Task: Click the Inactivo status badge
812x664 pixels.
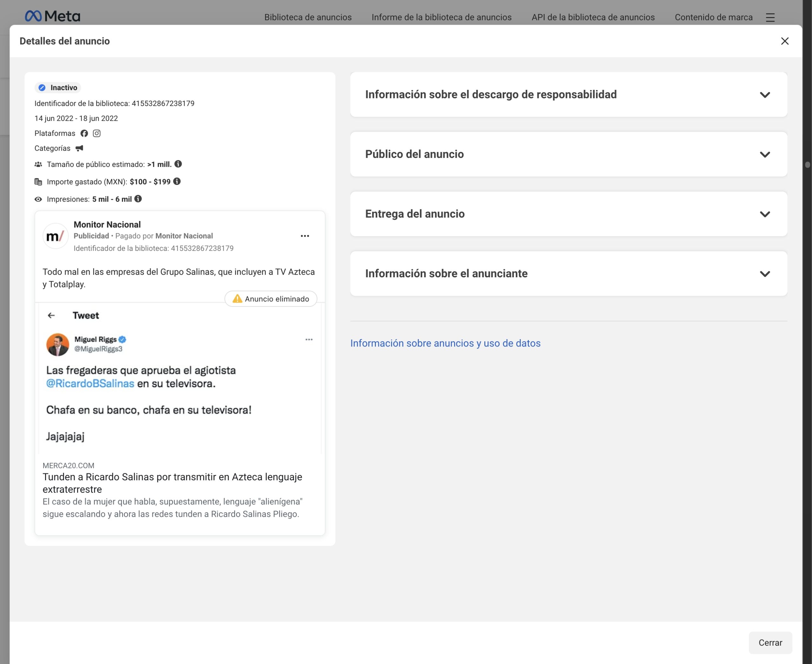Action: (x=58, y=88)
